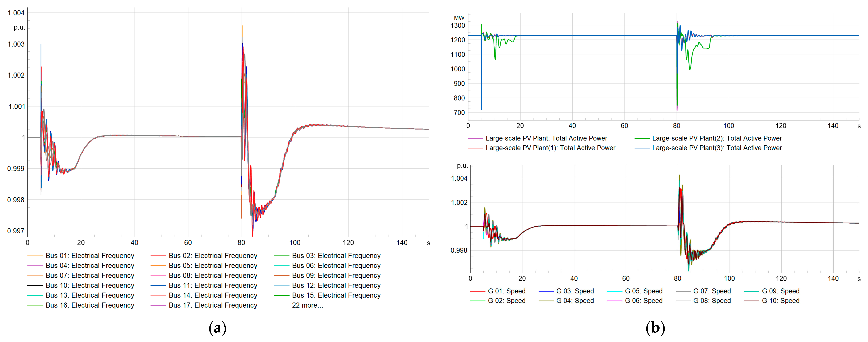Image resolution: width=868 pixels, height=342 pixels.
Task: Click the Bus 01 Electrical Frequency legend entry
Action: pyautogui.click(x=90, y=256)
